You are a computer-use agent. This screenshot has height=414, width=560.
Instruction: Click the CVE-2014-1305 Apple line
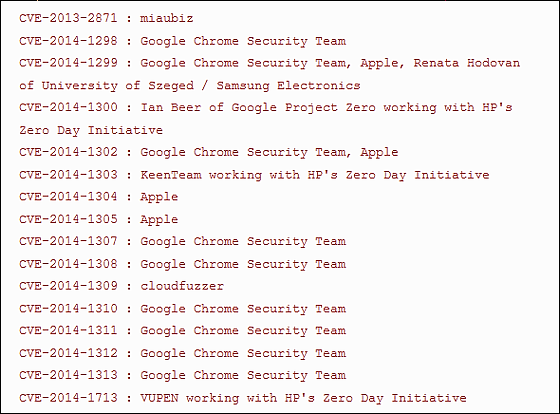coord(99,219)
